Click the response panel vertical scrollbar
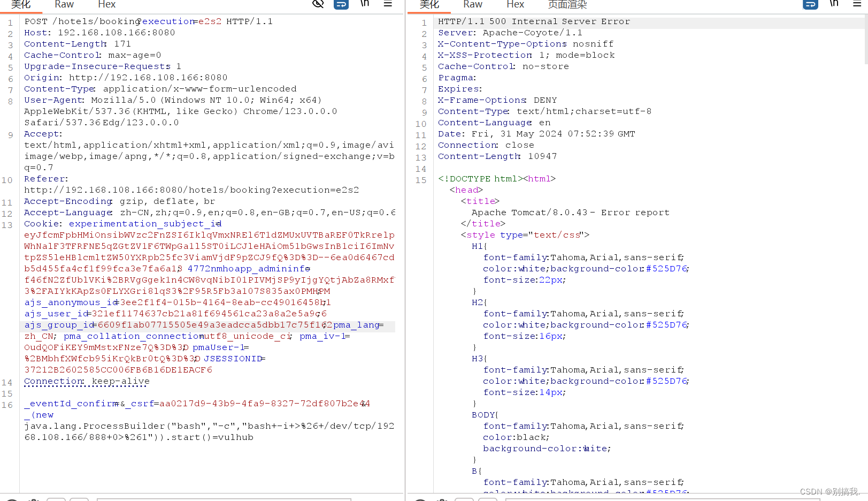Viewport: 868px width, 501px height. 866,40
